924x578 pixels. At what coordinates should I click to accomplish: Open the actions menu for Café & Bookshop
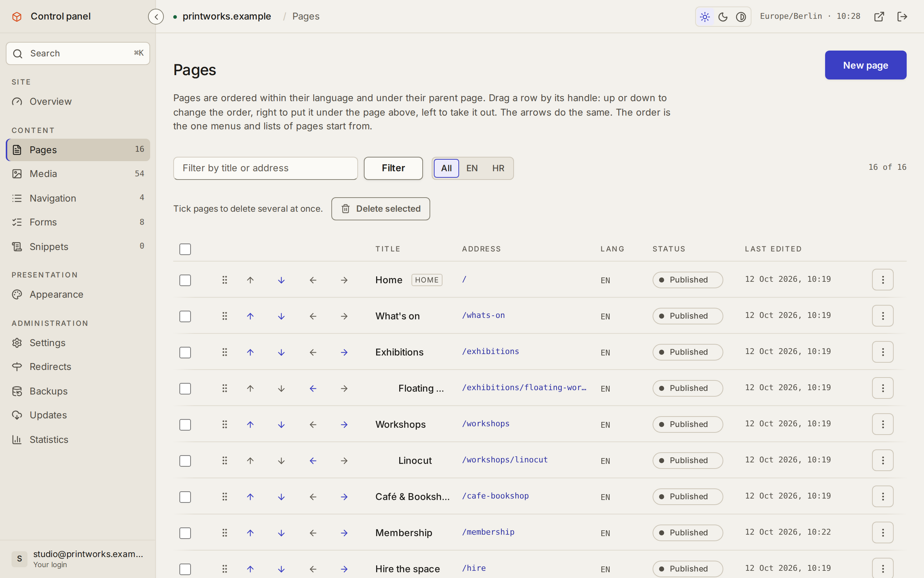(883, 497)
